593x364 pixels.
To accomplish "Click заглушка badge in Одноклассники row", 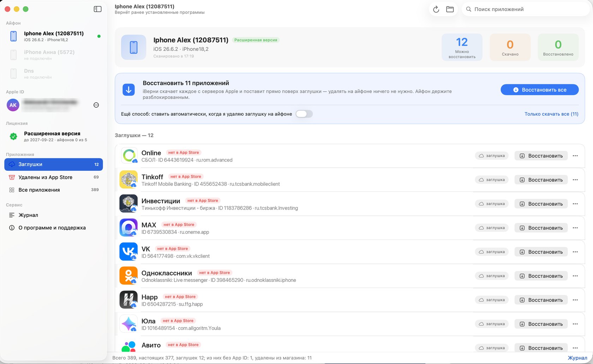I will click(x=492, y=275).
